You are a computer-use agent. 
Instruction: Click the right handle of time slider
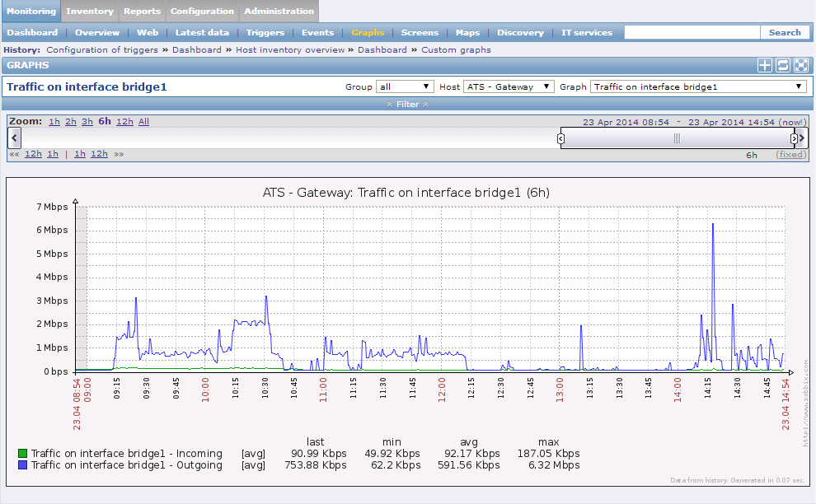pos(794,138)
